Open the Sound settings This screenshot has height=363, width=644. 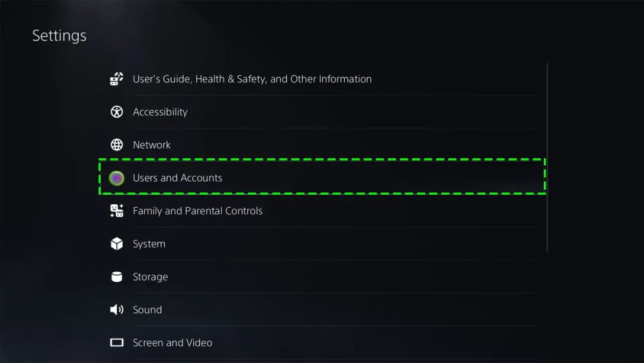(147, 309)
